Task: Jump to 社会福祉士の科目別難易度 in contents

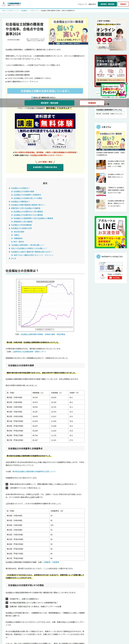Action: [21, 225]
